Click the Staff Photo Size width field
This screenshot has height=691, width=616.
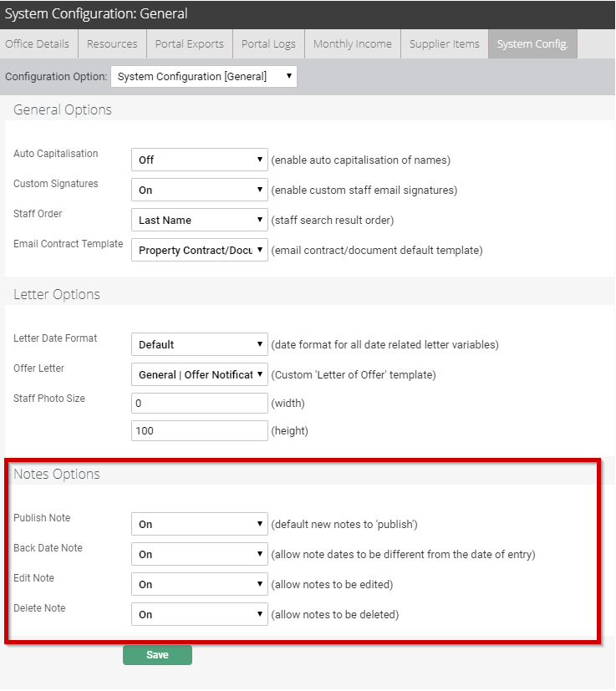click(199, 404)
